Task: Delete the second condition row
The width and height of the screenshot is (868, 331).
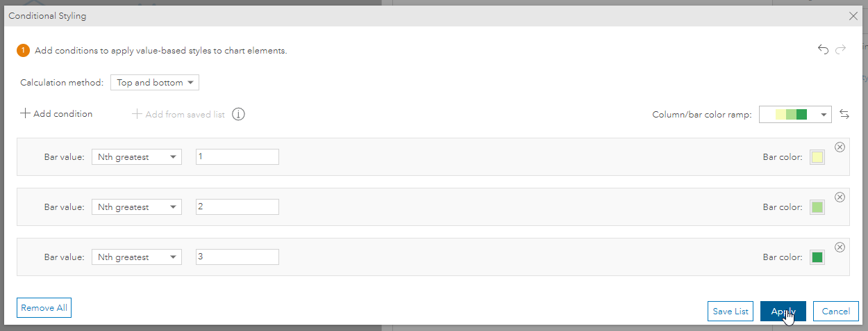Action: tap(840, 197)
